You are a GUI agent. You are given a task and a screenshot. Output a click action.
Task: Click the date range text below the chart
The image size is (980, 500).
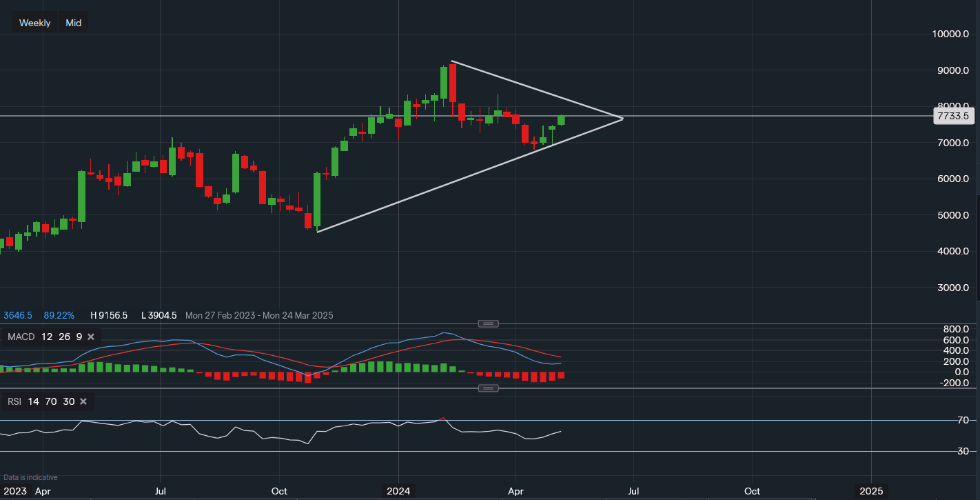point(259,315)
